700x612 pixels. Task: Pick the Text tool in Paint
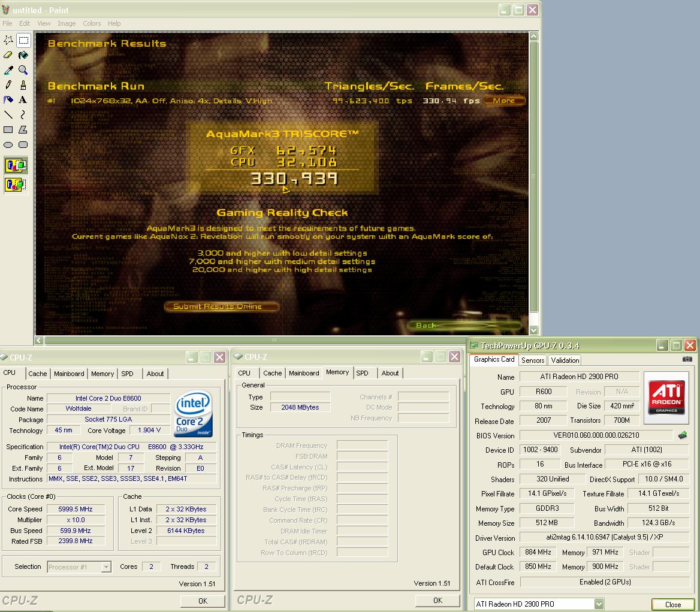point(23,99)
